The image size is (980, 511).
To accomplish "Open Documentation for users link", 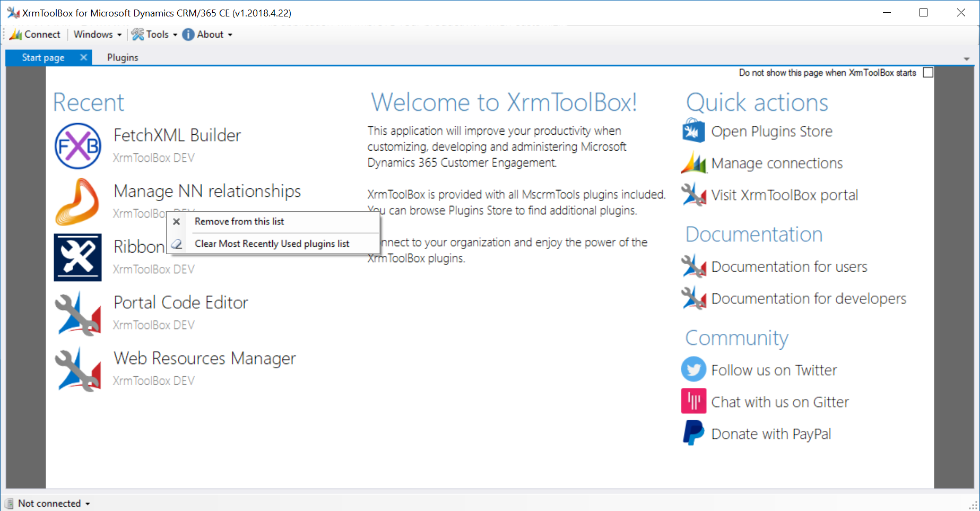I will (x=790, y=266).
